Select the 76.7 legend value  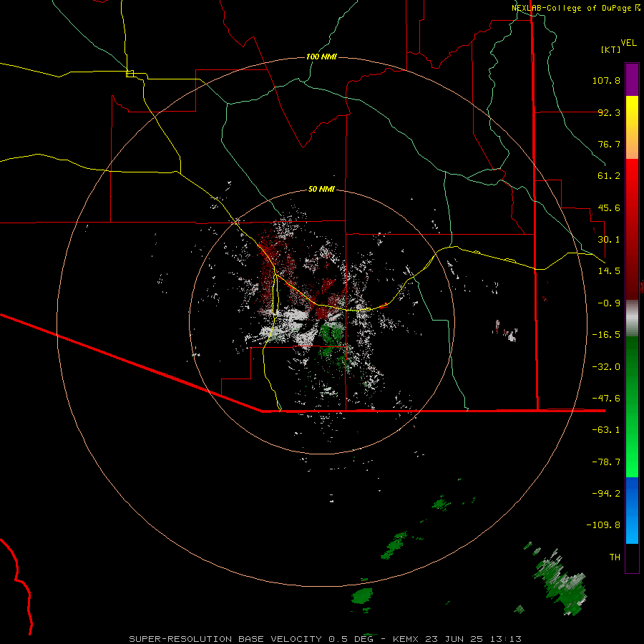point(609,144)
